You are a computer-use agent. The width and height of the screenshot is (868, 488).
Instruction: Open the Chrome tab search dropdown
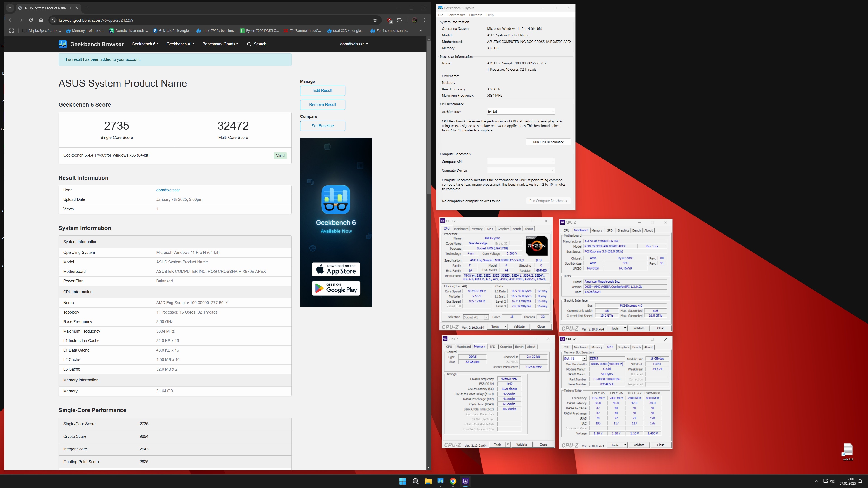click(x=10, y=8)
